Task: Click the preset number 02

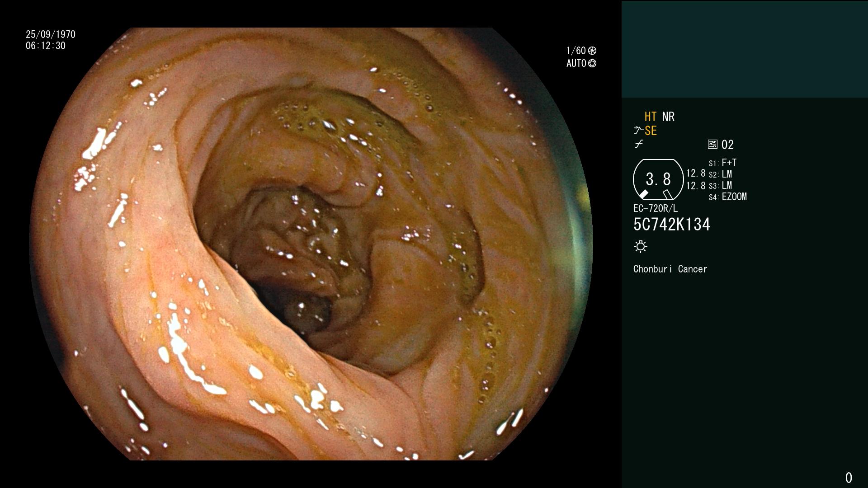Action: tap(727, 145)
